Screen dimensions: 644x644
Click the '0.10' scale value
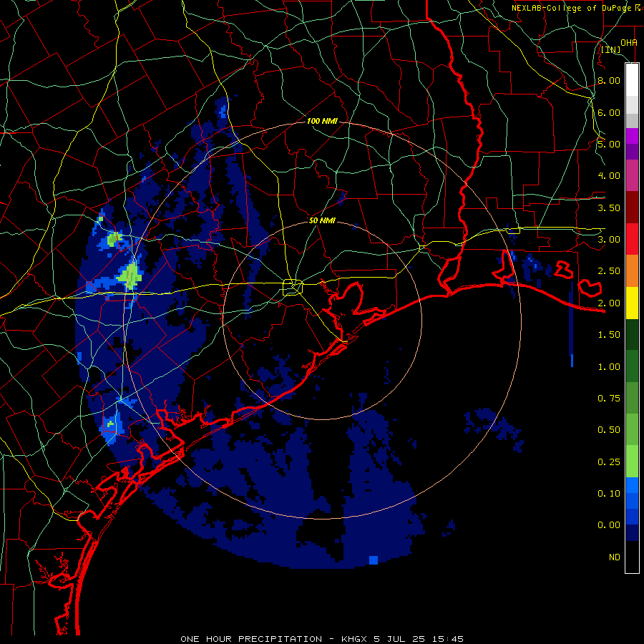coord(609,494)
